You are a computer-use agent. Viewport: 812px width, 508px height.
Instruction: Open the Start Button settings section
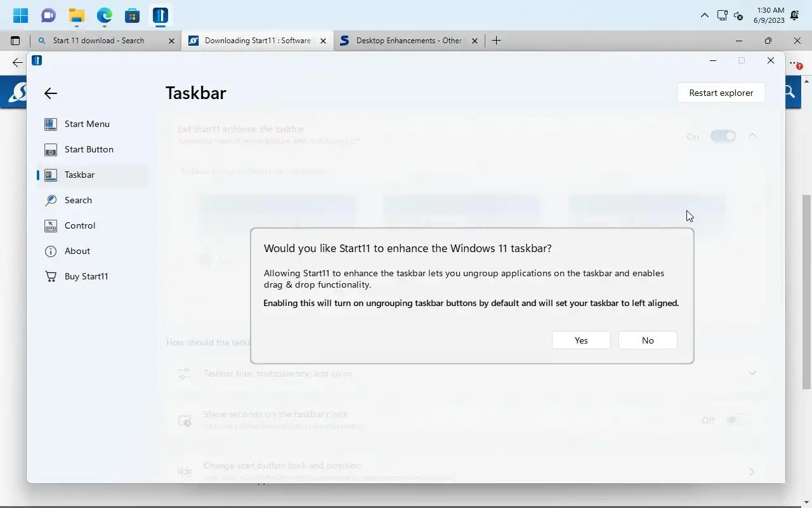(x=93, y=149)
